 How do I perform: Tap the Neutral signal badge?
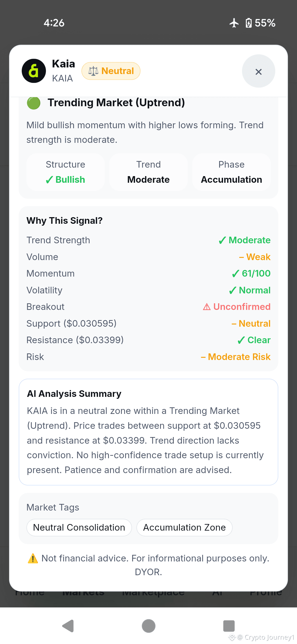[111, 71]
